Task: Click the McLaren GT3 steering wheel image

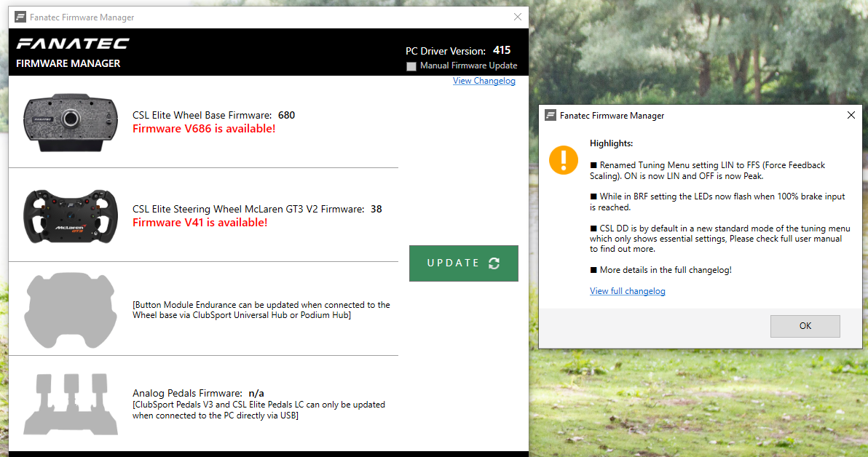Action: coord(71,215)
